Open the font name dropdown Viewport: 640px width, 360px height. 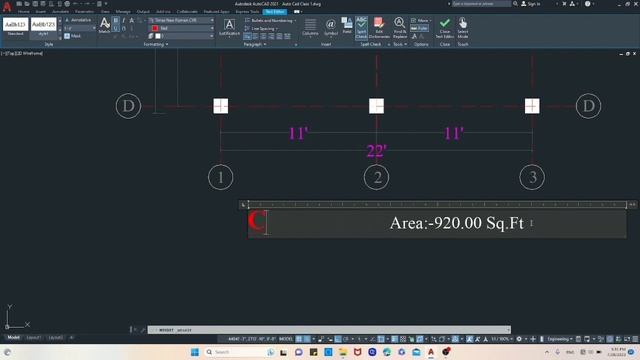[181, 20]
